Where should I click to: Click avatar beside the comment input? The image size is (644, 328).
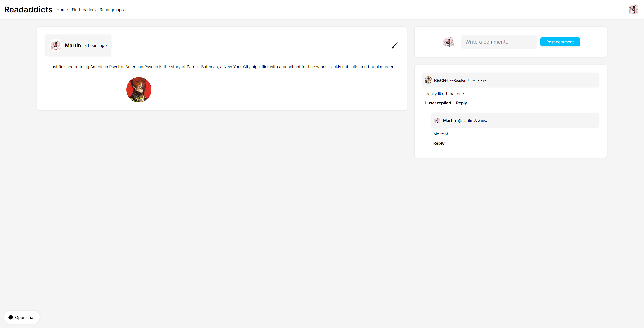pos(448,42)
